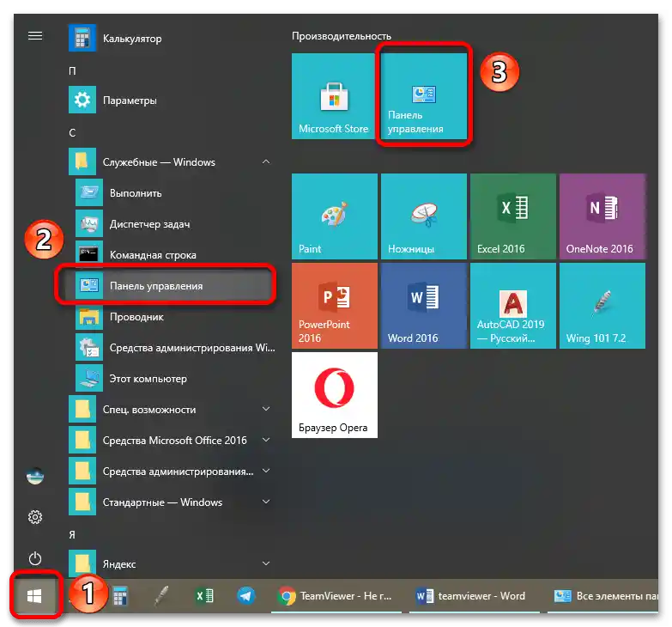Open the Paint tile

point(335,216)
